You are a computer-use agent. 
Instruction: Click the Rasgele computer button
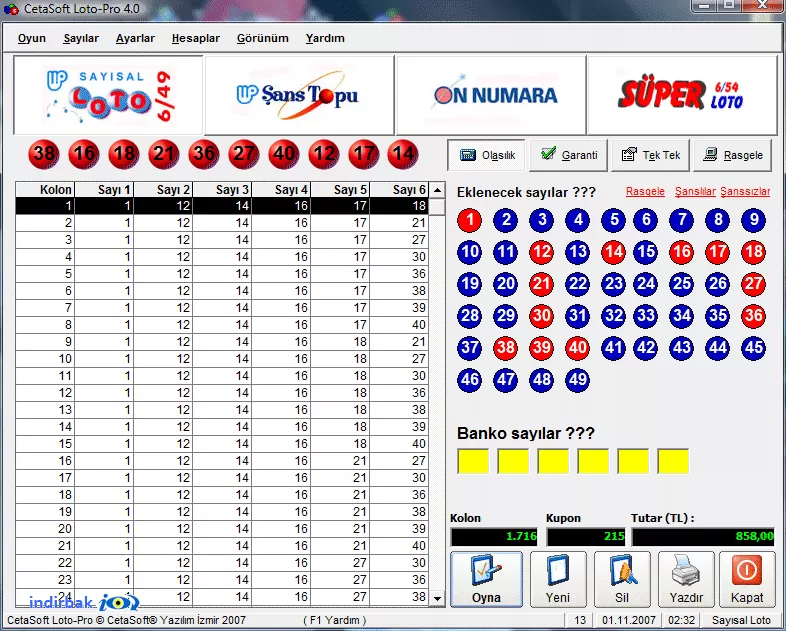[732, 155]
